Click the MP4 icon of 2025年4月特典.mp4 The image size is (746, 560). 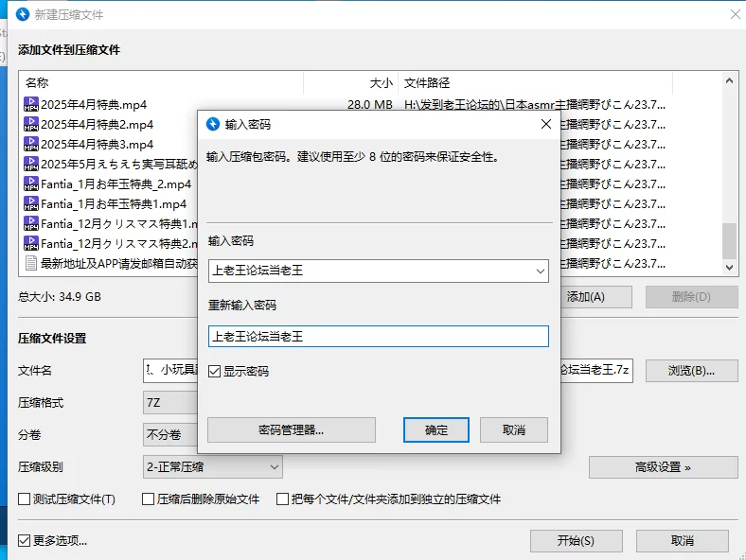[x=30, y=104]
